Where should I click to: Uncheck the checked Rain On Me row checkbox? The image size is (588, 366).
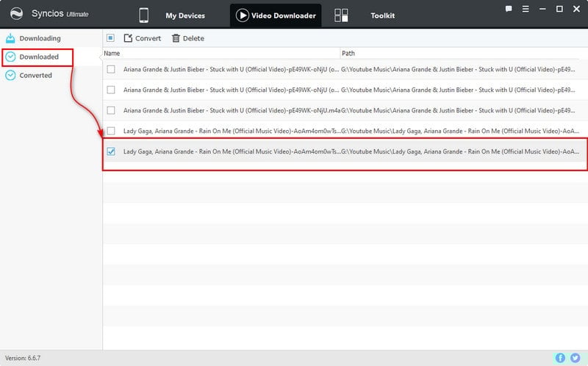pos(111,151)
